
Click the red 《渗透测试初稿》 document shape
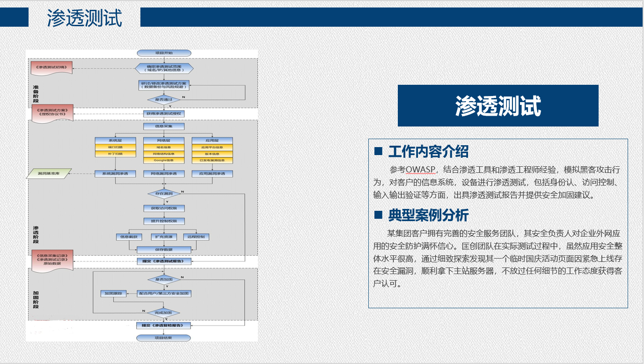coord(51,68)
